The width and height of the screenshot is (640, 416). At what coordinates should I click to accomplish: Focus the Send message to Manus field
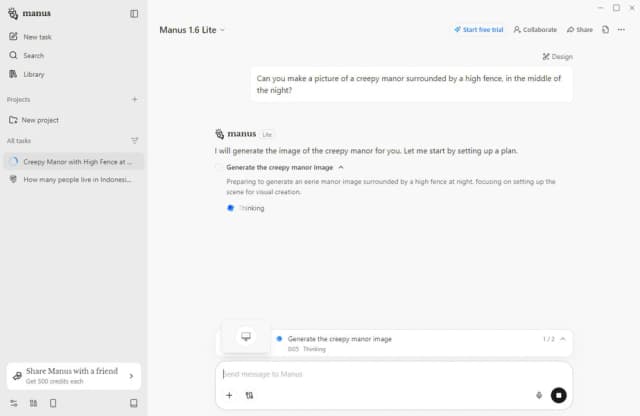(x=393, y=374)
